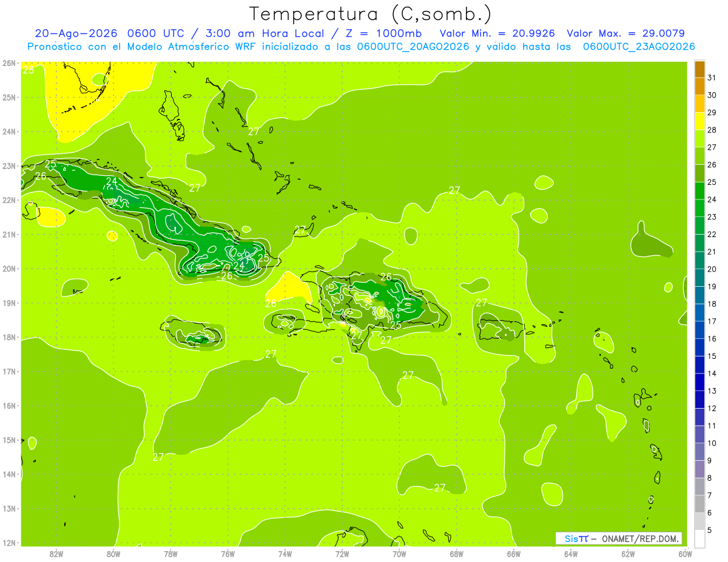Click colorbar label "21"
Viewport: 728px width, 562px height.
click(712, 252)
